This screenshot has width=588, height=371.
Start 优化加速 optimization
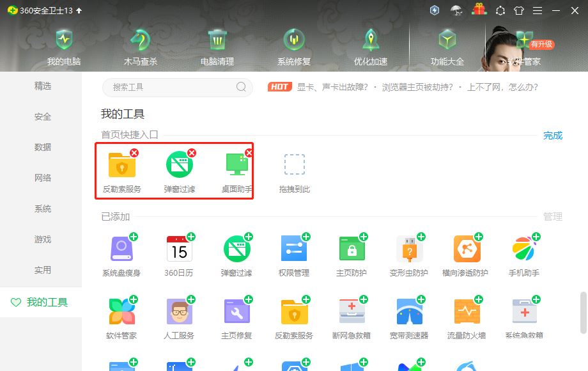coord(371,45)
